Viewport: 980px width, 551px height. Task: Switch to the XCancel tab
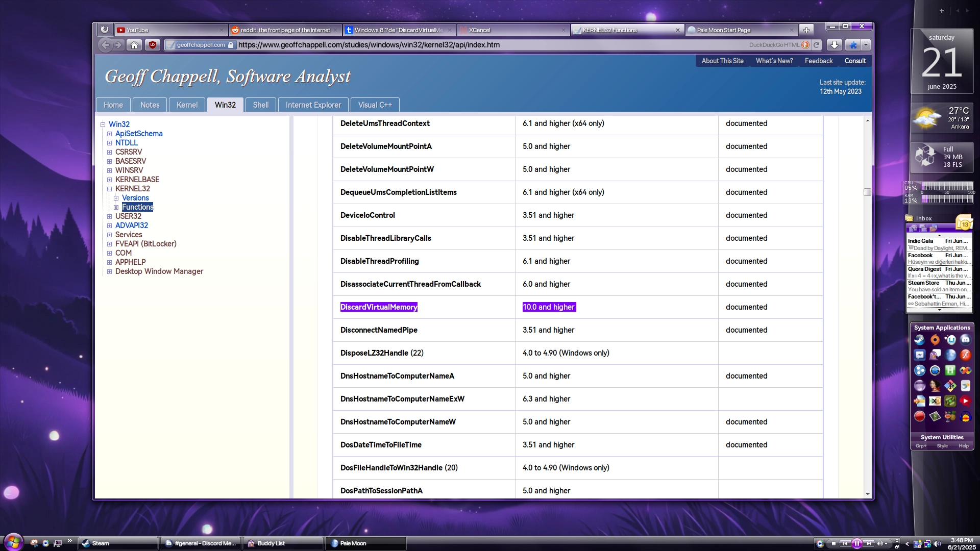click(513, 30)
